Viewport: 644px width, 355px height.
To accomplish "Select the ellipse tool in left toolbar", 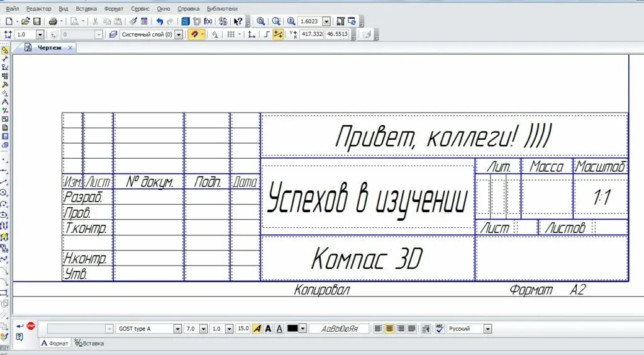I will (x=4, y=215).
